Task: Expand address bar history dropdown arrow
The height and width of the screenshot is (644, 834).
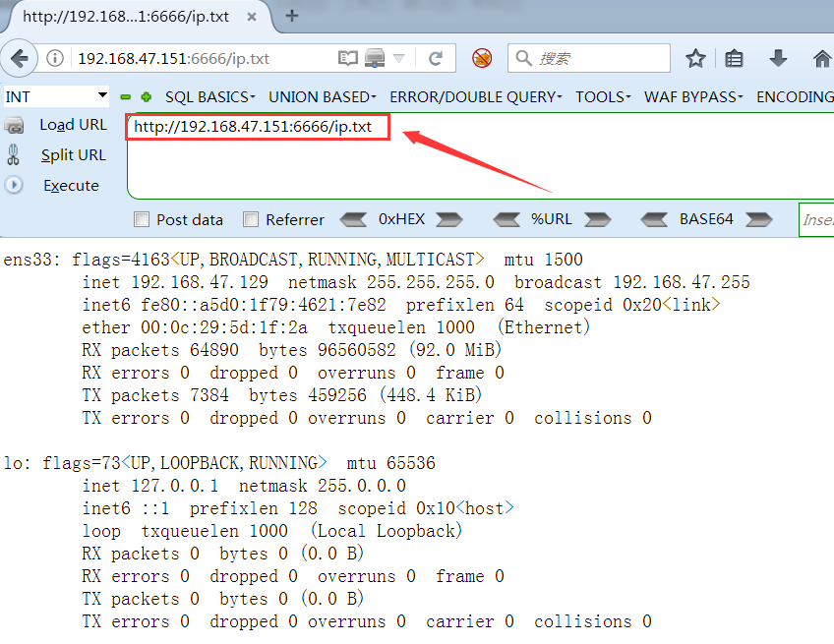Action: pyautogui.click(x=398, y=58)
